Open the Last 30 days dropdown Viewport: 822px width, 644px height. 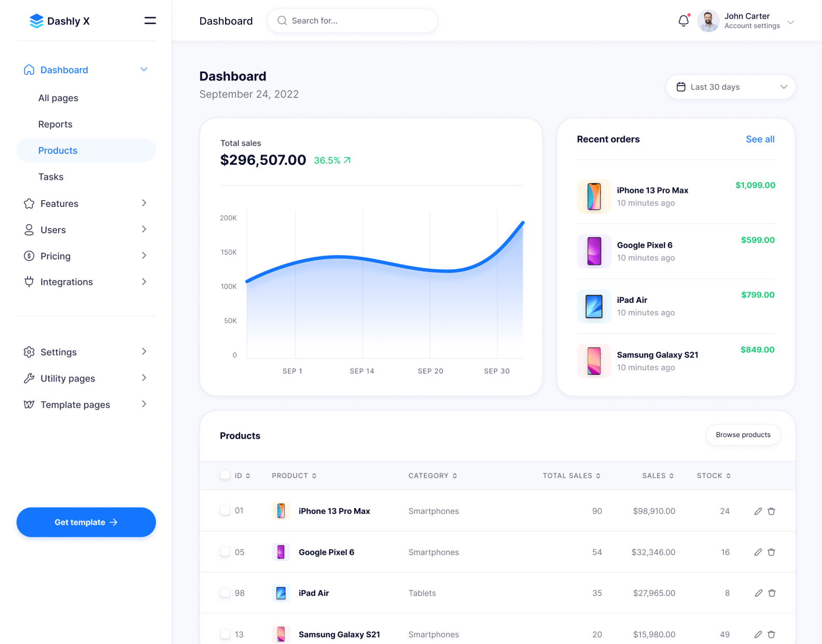pos(730,87)
